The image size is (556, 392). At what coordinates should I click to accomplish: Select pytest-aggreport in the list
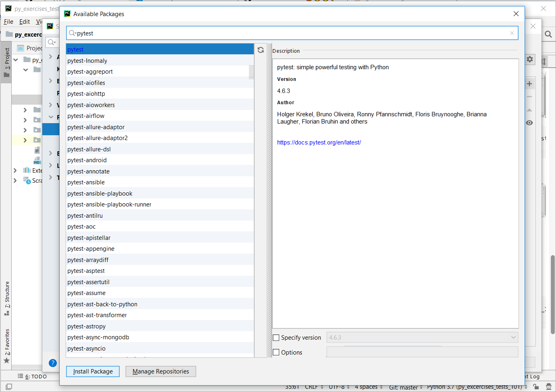click(160, 72)
